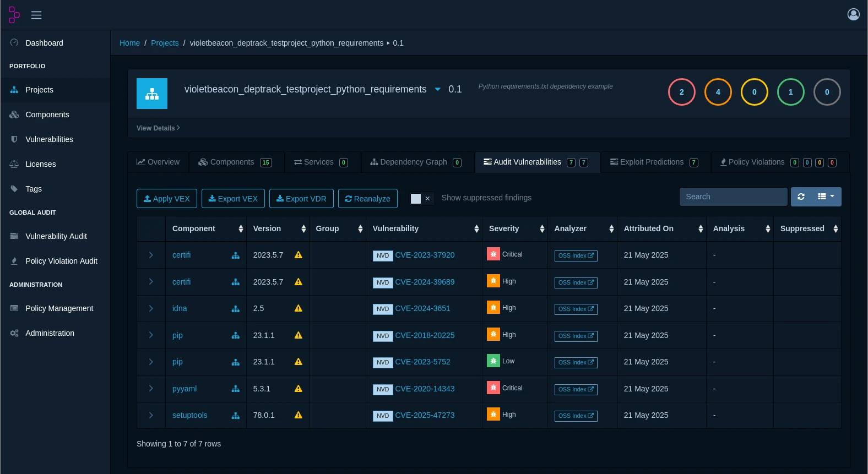The height and width of the screenshot is (474, 868).
Task: Expand the pyyaml CVE-2020-14343 row
Action: pyautogui.click(x=151, y=388)
